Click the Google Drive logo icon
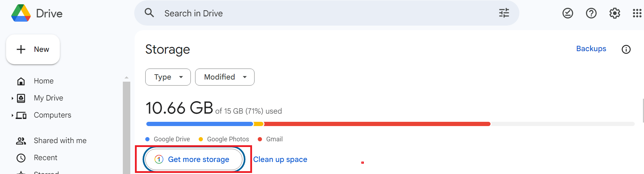Image resolution: width=644 pixels, height=174 pixels. click(x=21, y=13)
